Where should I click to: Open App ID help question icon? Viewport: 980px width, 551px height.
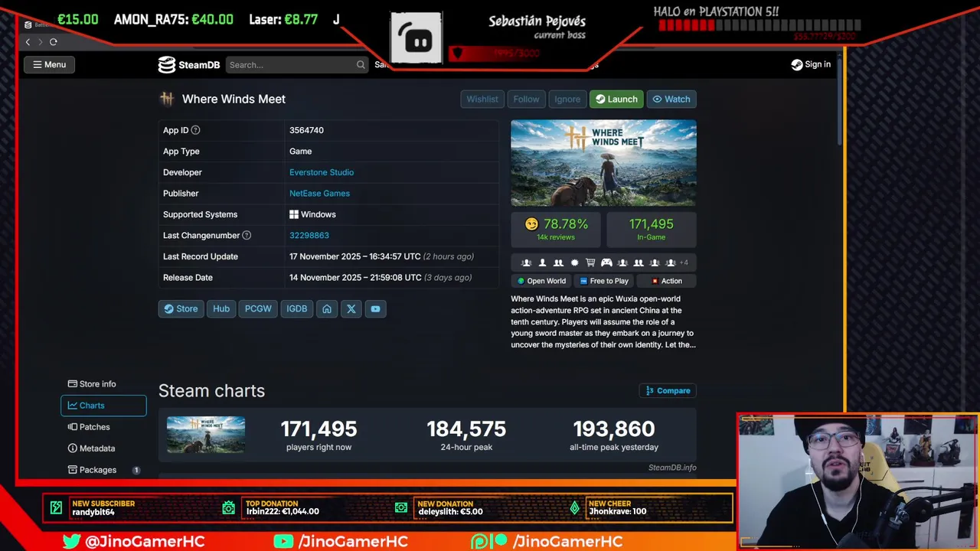coord(195,130)
